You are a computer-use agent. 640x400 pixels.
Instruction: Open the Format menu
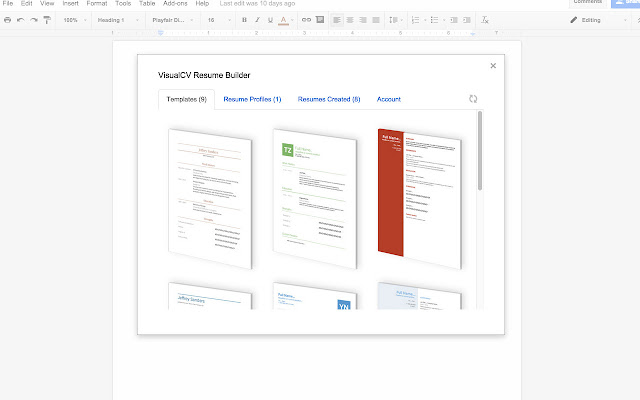[x=97, y=3]
